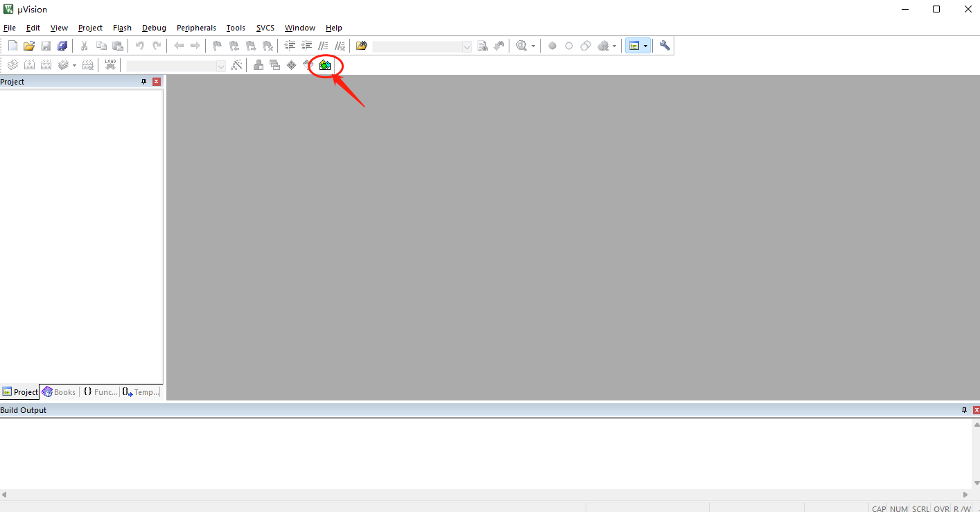Click the Redo arrow icon
The image size is (980, 512).
click(157, 46)
